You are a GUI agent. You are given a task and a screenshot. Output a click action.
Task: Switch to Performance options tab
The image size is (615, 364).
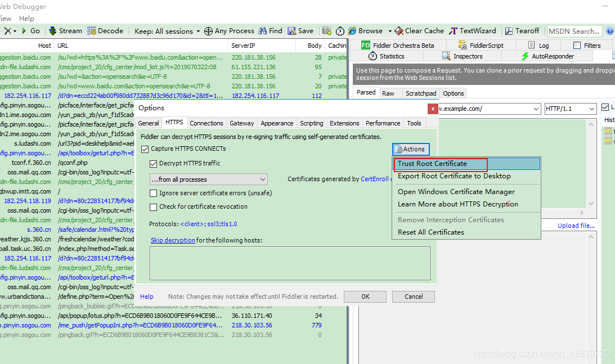coord(383,123)
